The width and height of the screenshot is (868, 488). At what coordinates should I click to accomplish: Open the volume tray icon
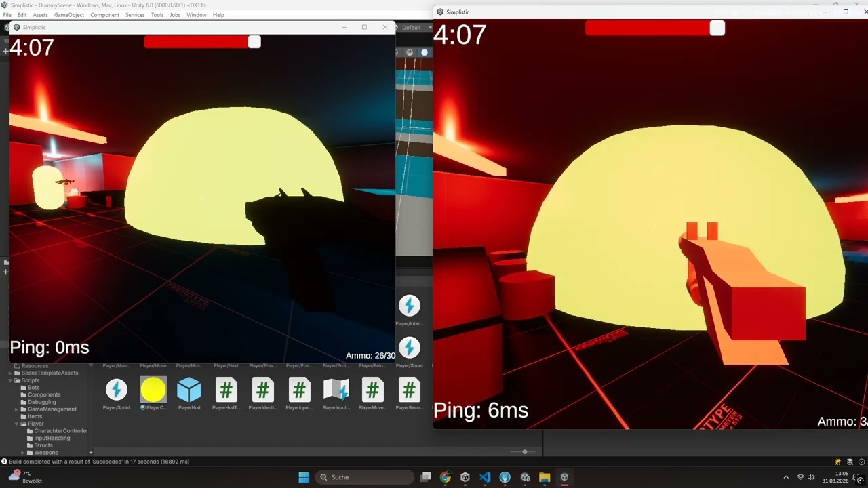pyautogui.click(x=811, y=477)
